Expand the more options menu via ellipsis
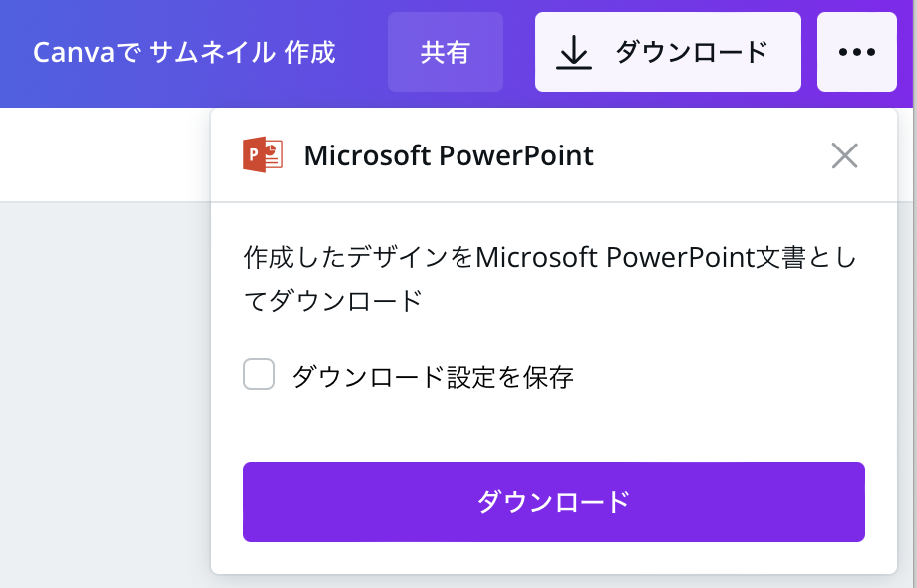Screen dimensions: 917x588 click(856, 52)
